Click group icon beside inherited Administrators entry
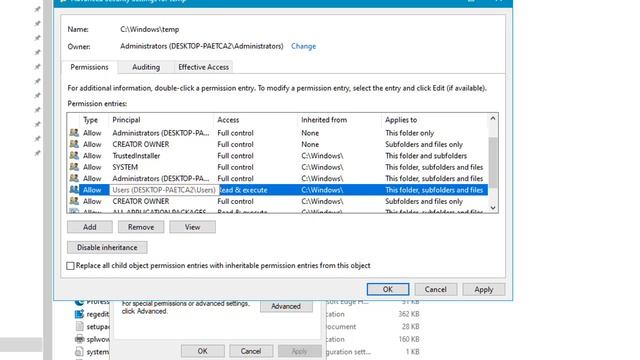640x360 pixels. coord(74,178)
